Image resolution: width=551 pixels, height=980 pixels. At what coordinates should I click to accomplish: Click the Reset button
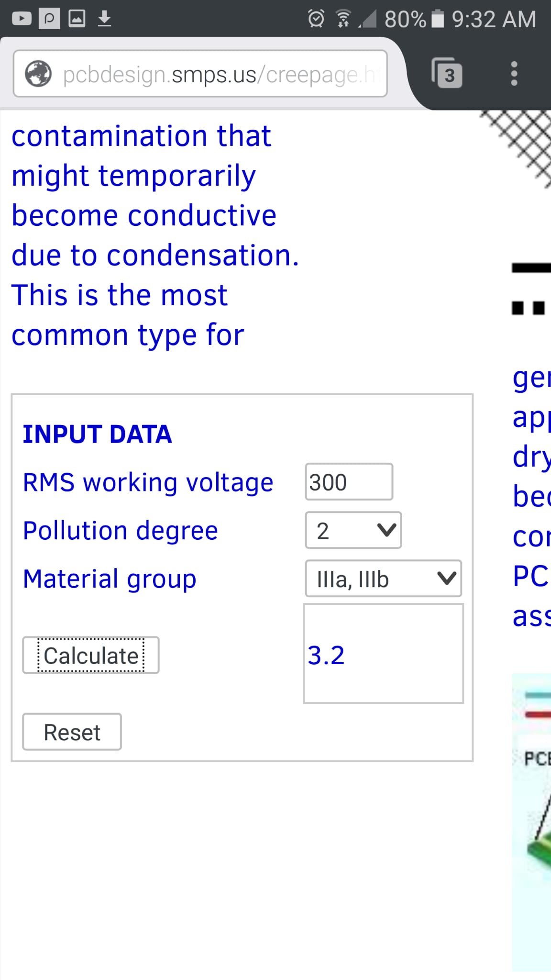72,732
